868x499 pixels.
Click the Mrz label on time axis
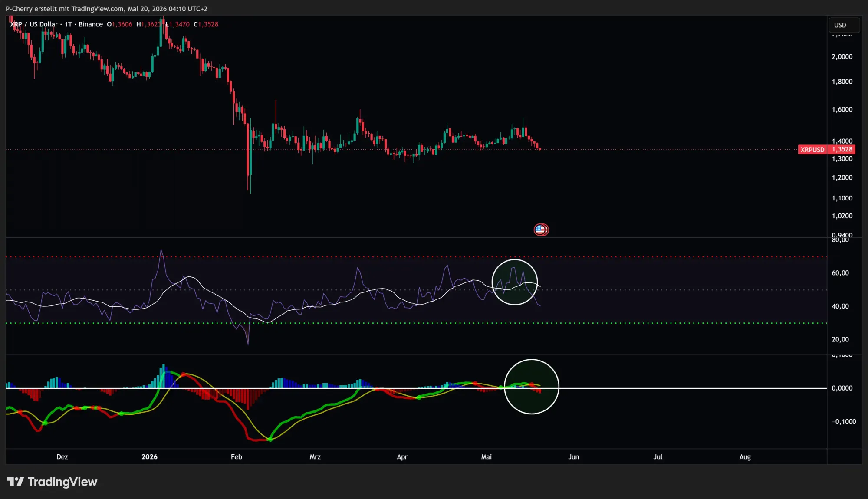point(315,457)
